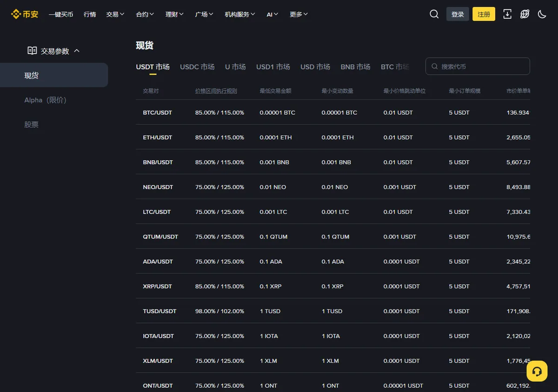Open the language globe icon
The width and height of the screenshot is (558, 392).
click(525, 14)
